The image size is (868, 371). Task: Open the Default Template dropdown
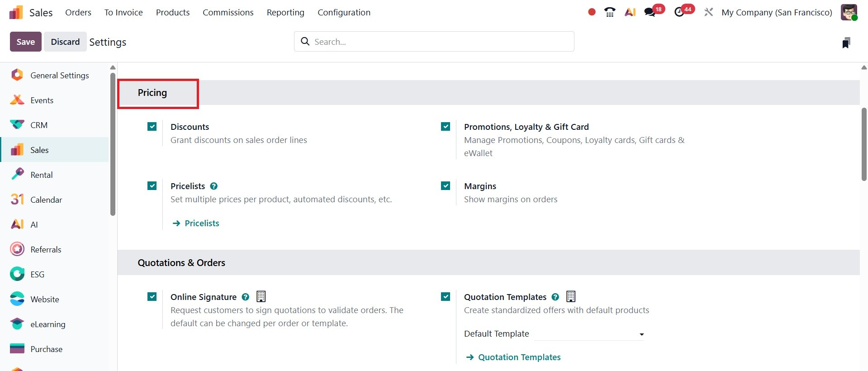coord(588,334)
